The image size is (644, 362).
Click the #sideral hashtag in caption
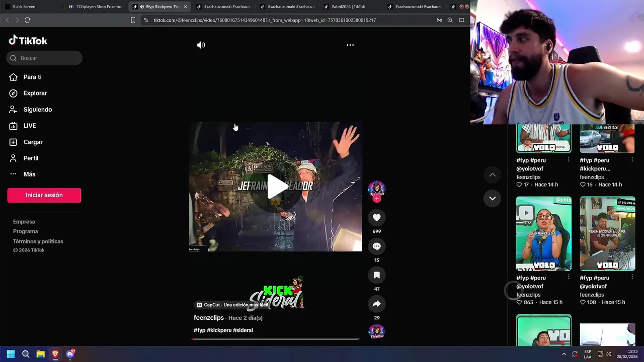[243, 330]
